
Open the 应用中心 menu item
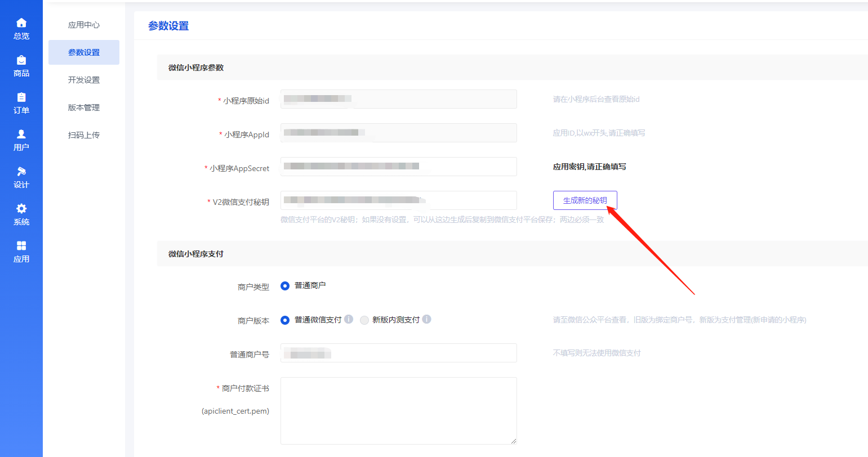pos(84,25)
